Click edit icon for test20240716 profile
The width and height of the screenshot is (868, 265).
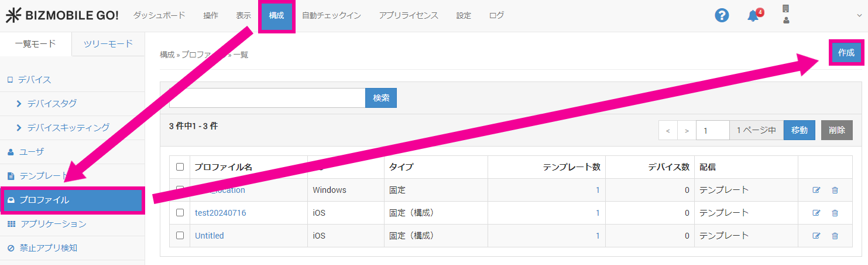[816, 213]
